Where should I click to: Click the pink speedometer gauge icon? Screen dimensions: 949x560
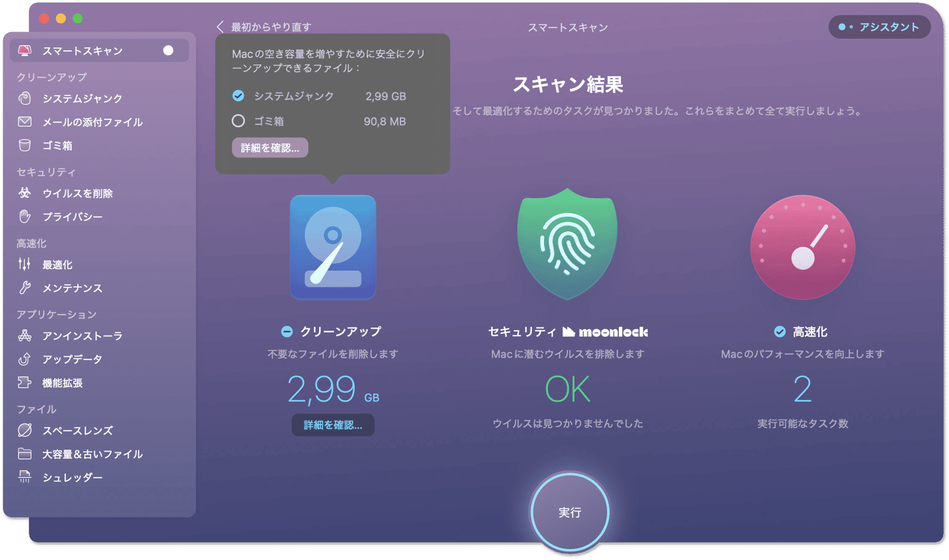(x=802, y=247)
